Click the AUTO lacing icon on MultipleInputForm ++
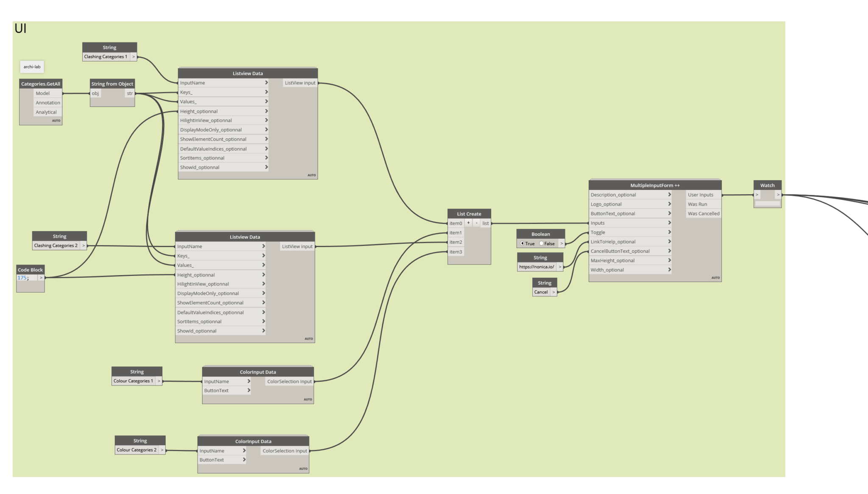This screenshot has height=494, width=868. click(715, 277)
